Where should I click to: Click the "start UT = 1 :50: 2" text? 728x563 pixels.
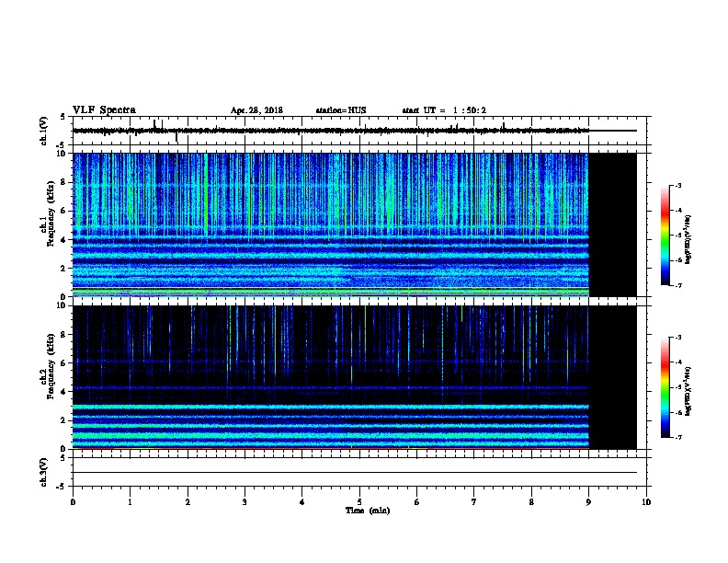[x=444, y=110]
